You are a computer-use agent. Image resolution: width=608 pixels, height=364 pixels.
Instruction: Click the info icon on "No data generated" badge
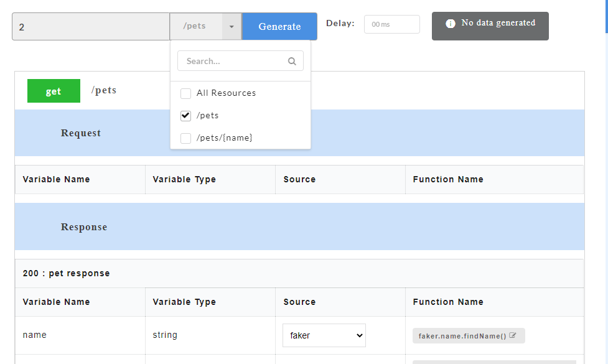[450, 22]
